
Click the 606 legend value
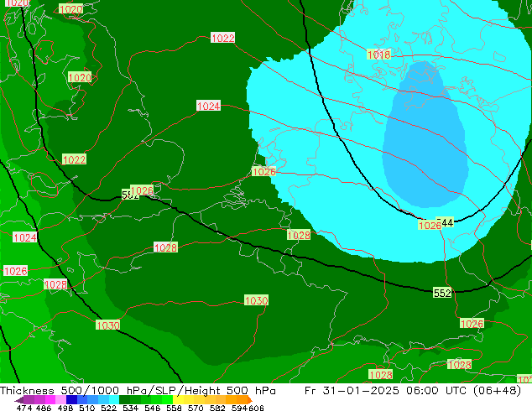point(256,408)
